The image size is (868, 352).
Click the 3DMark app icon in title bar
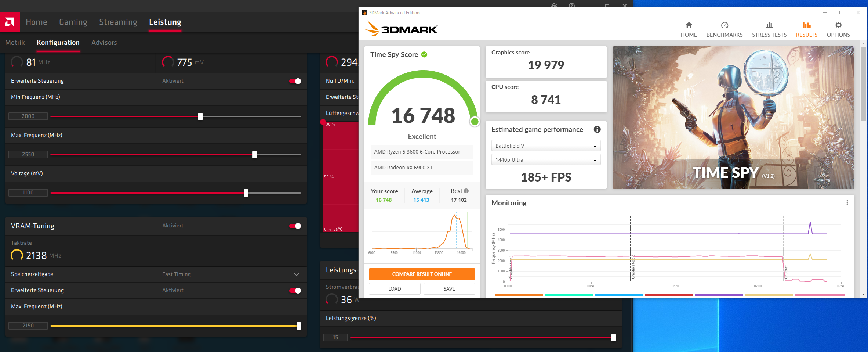364,12
